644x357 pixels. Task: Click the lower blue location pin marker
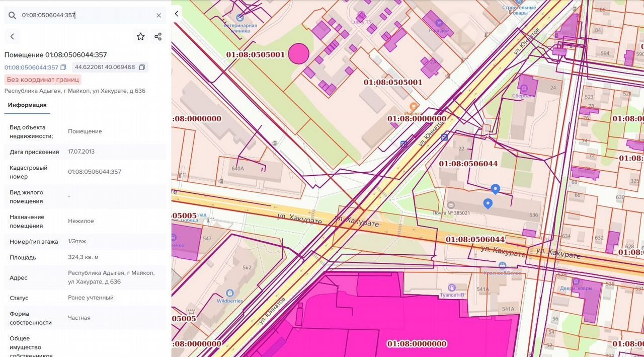click(488, 203)
